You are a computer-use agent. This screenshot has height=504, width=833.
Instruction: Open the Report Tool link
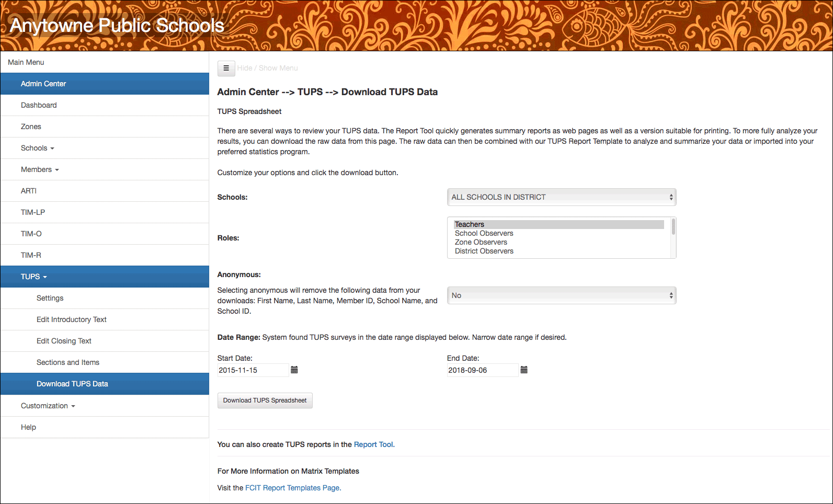click(373, 444)
